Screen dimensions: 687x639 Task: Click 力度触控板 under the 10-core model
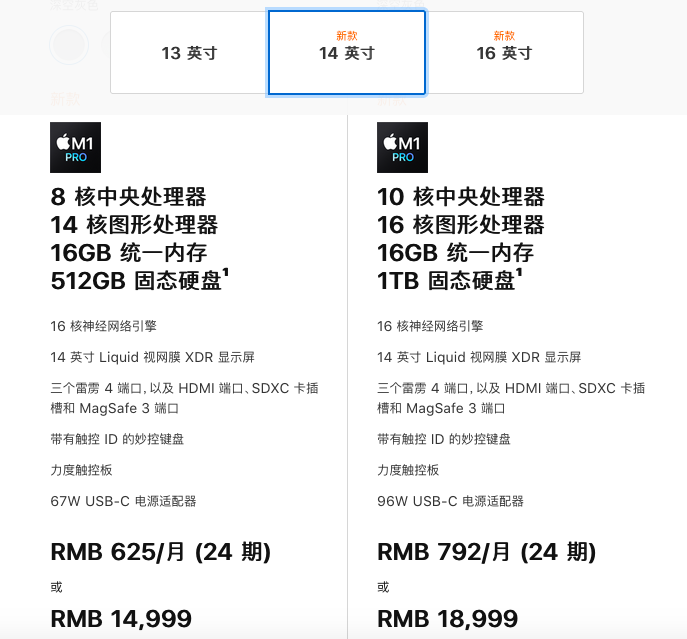point(408,470)
